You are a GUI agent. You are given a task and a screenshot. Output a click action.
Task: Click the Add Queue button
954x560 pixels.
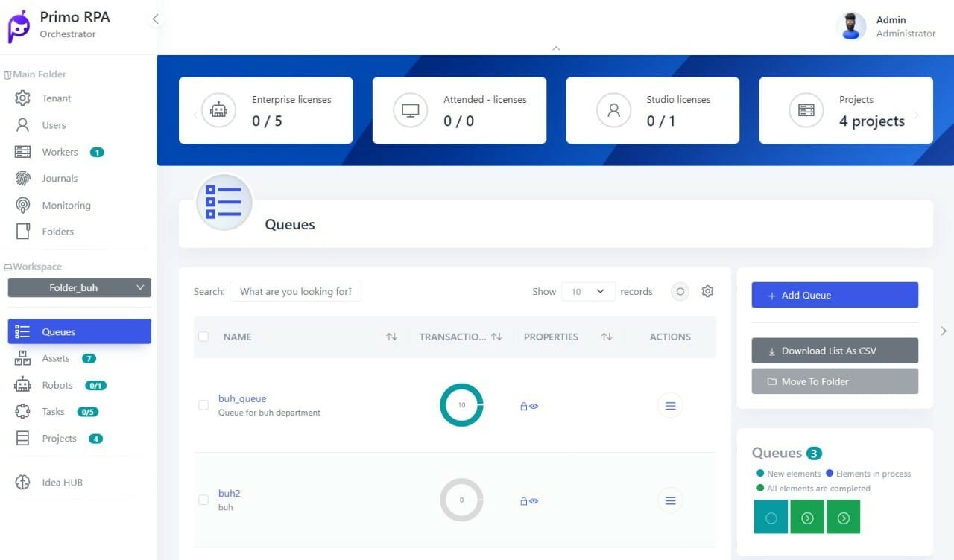click(x=834, y=295)
